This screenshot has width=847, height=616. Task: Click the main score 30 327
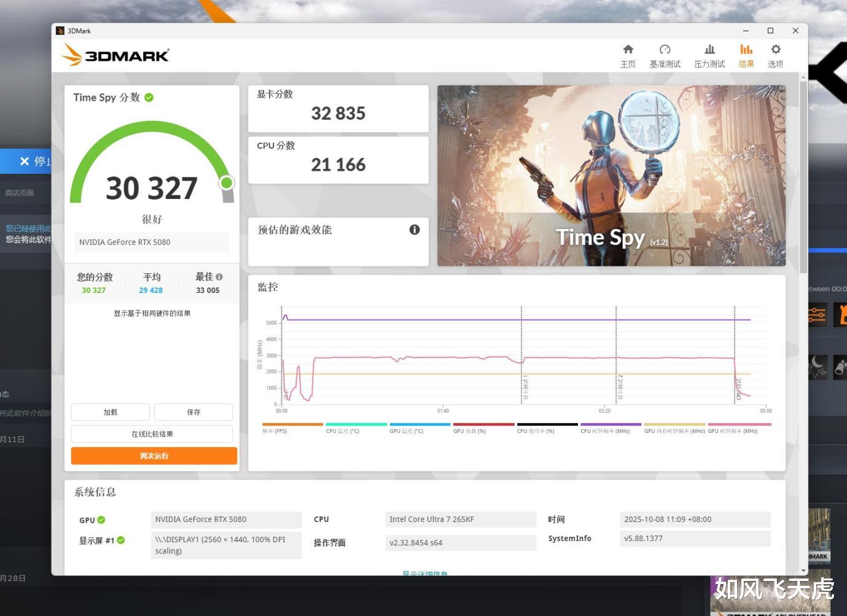pos(152,188)
